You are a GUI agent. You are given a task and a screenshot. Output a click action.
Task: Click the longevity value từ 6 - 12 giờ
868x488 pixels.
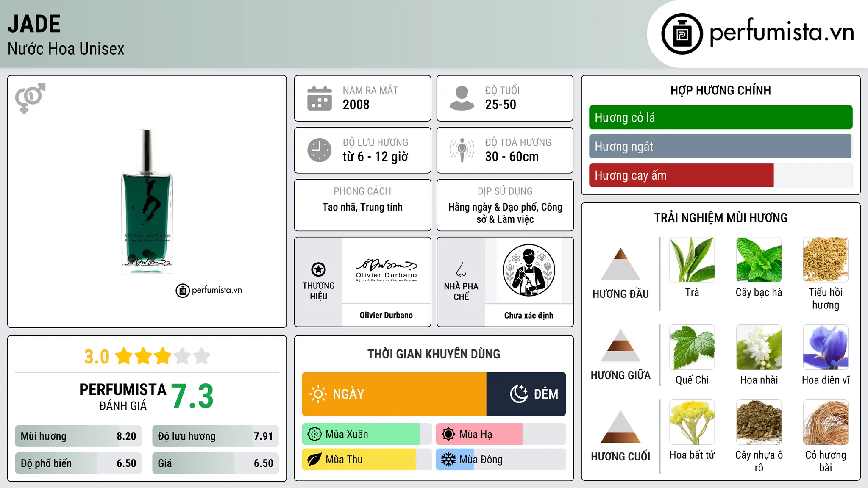(x=376, y=157)
